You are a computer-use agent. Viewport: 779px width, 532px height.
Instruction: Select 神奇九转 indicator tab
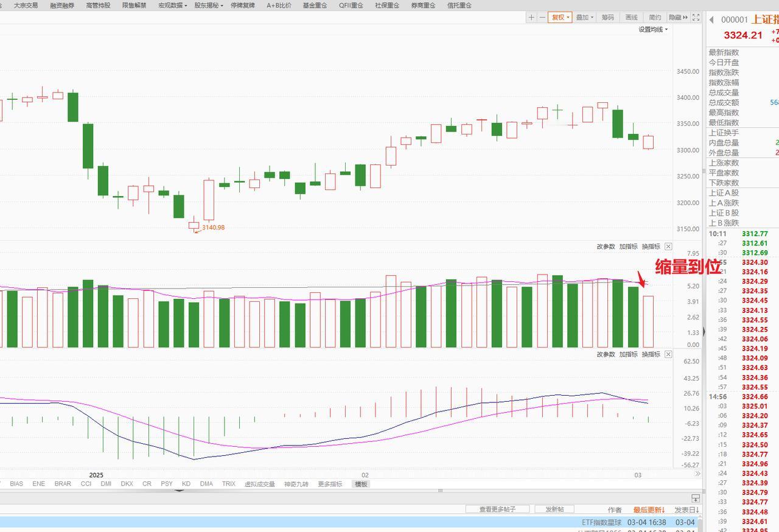click(x=296, y=484)
